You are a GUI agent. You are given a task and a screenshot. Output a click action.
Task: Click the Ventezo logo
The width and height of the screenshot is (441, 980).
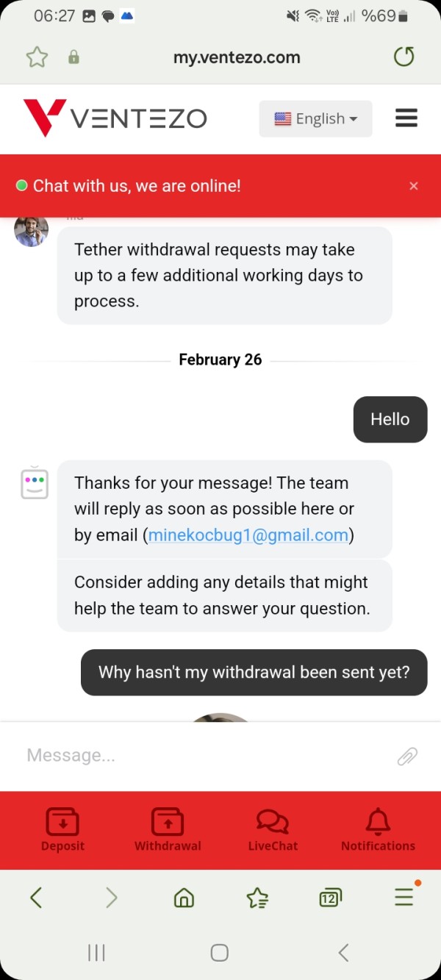(115, 118)
